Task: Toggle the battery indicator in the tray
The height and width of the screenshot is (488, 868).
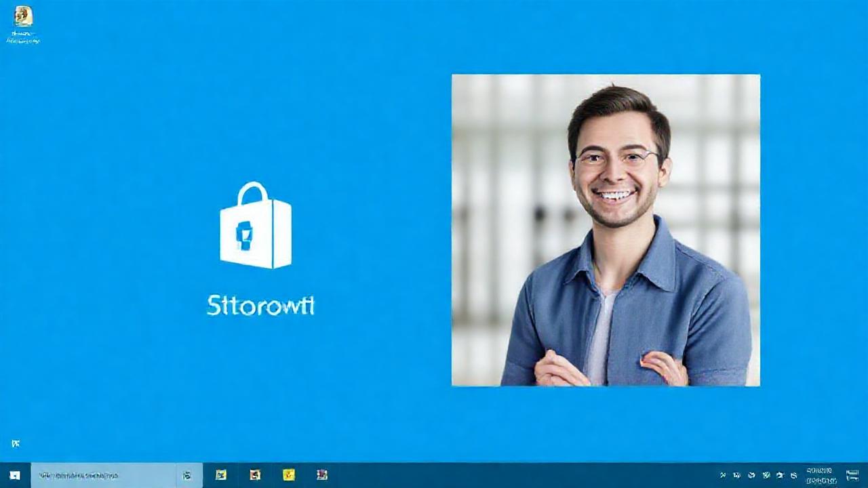Action: (x=739, y=475)
